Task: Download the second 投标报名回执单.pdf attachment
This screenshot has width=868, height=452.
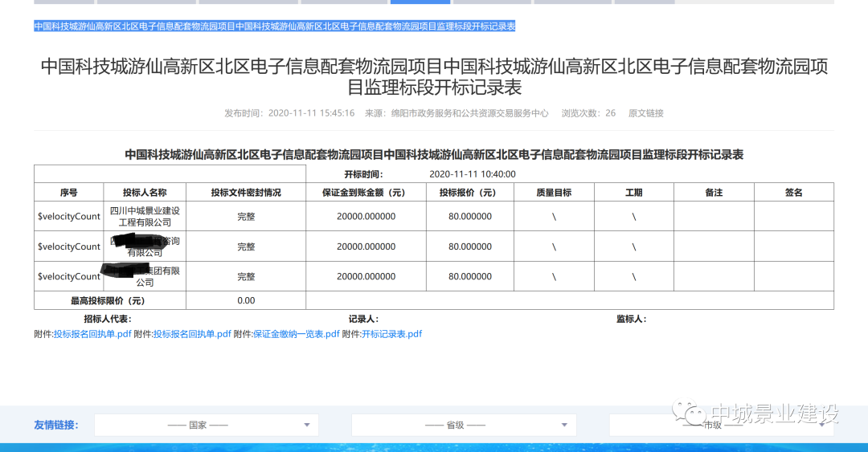Action: pyautogui.click(x=192, y=334)
